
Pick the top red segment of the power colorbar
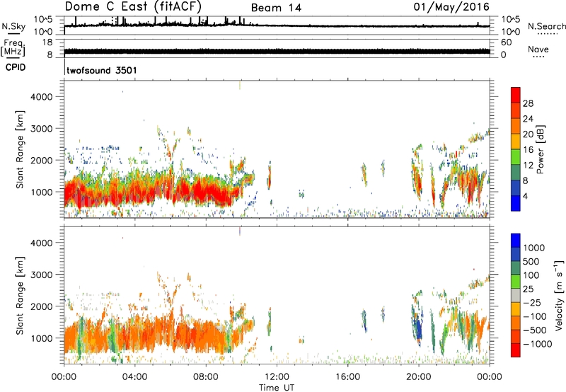point(516,95)
